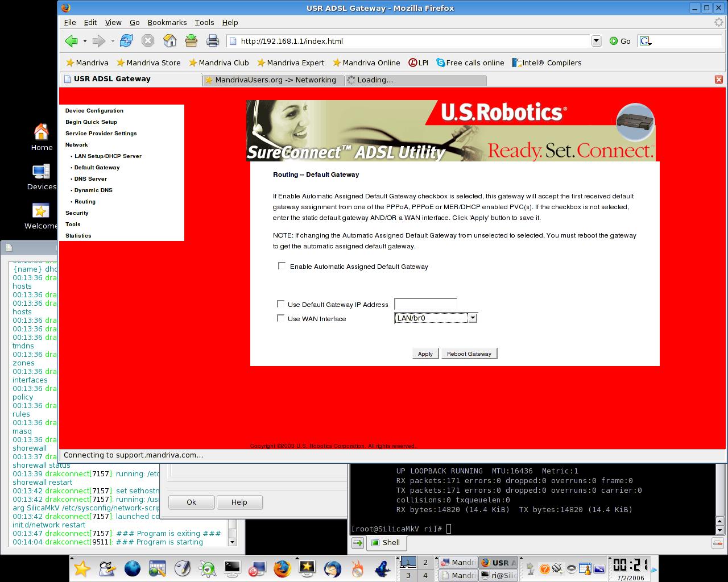Open the Tools menu

tap(204, 22)
